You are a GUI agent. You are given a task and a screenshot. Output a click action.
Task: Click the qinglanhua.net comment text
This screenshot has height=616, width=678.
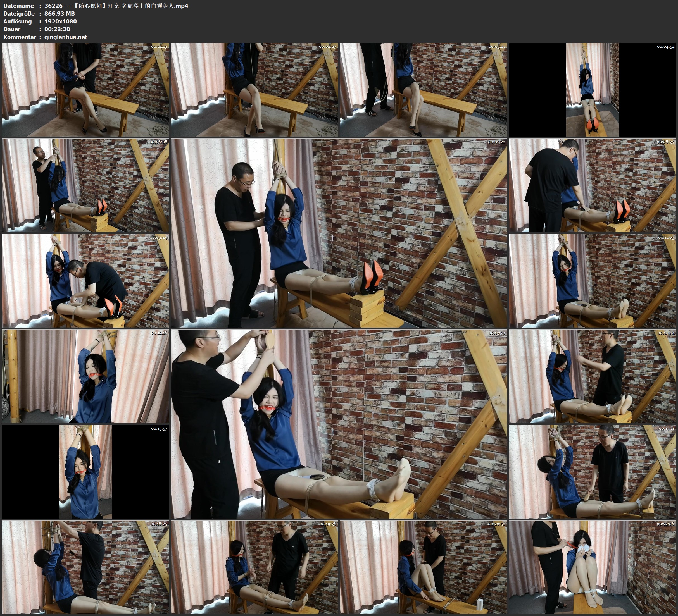coord(66,37)
